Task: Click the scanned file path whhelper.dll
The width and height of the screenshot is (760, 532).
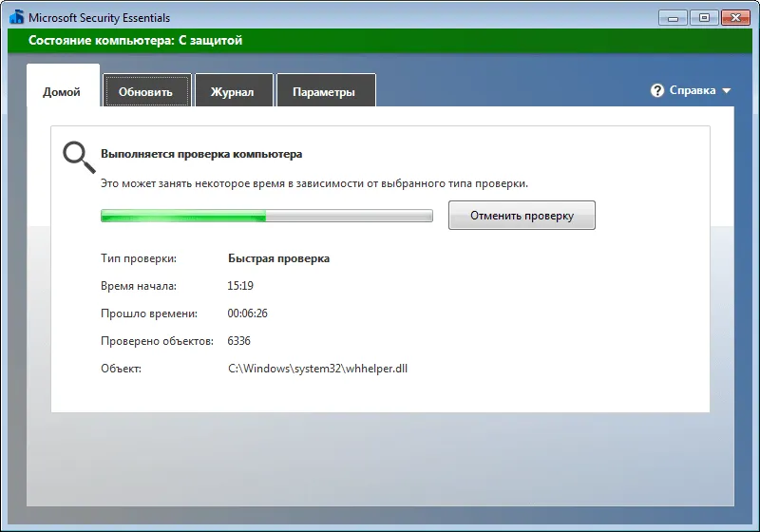Action: pos(317,369)
